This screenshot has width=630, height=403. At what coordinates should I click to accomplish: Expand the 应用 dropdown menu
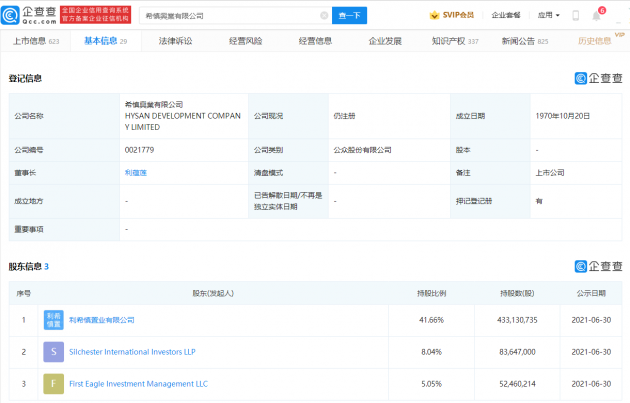[548, 15]
